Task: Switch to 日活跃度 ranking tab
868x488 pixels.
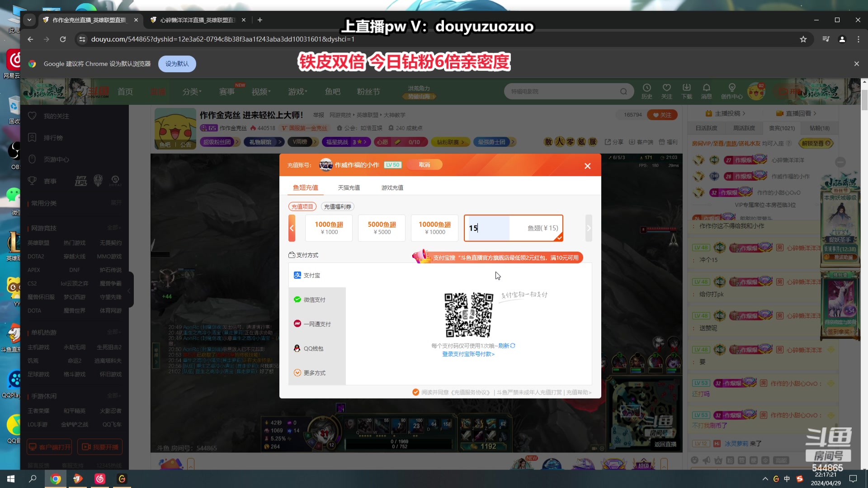Action: click(x=706, y=128)
